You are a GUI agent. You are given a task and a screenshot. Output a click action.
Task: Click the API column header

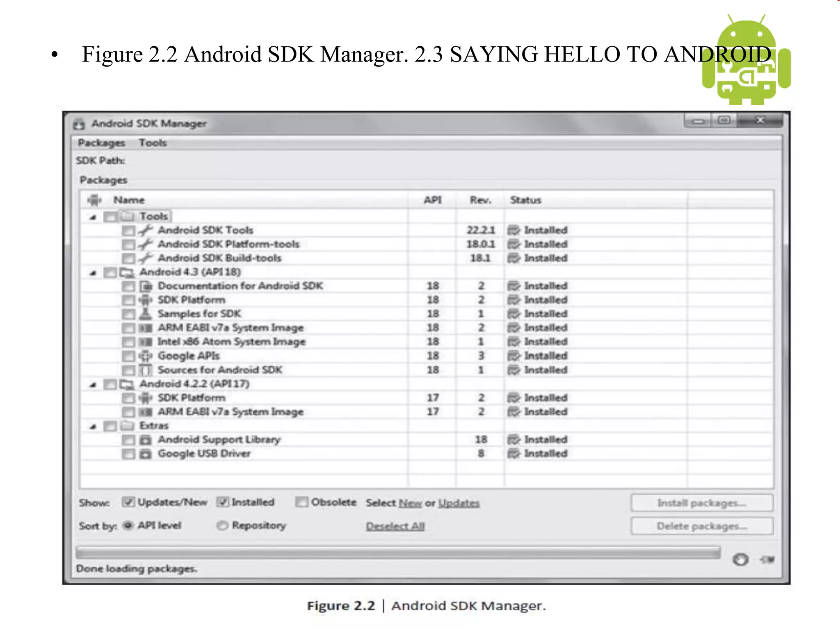(432, 200)
